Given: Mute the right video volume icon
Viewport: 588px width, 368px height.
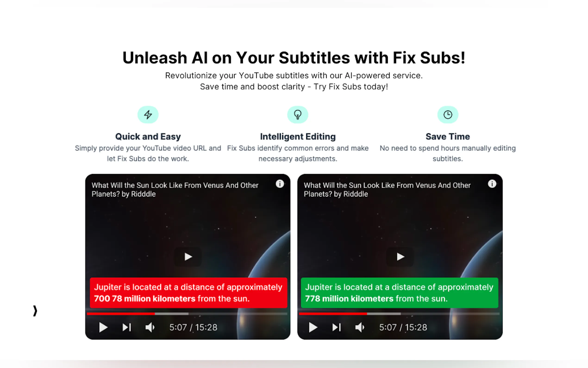Looking at the screenshot, I should [x=360, y=327].
